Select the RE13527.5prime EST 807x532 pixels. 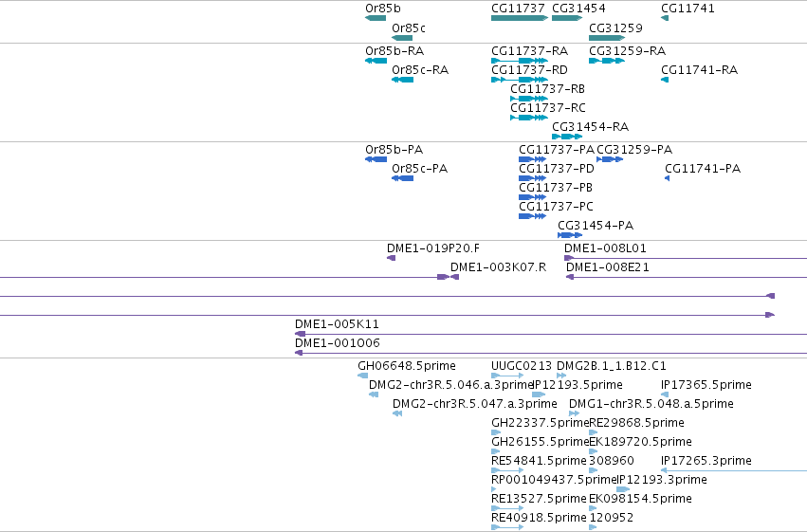pyautogui.click(x=507, y=508)
